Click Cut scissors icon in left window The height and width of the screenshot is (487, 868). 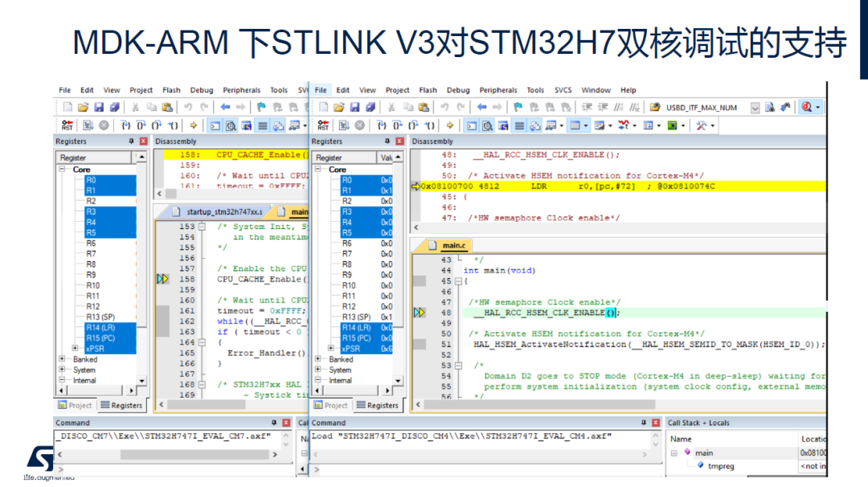tap(135, 108)
